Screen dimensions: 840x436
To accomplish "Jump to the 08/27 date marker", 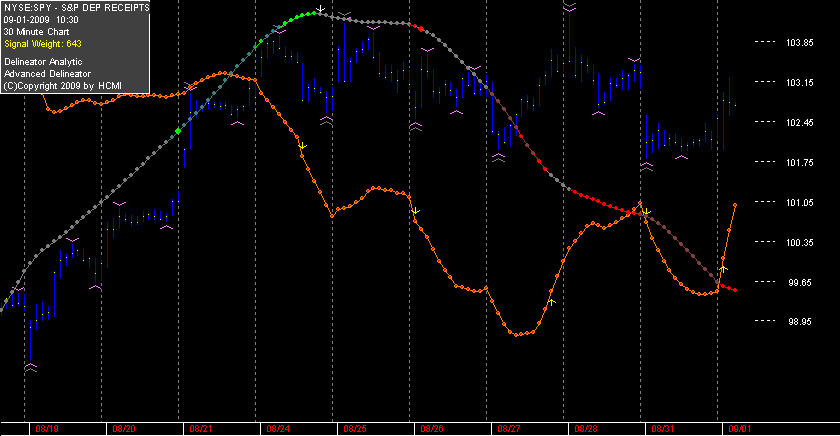I will [509, 429].
